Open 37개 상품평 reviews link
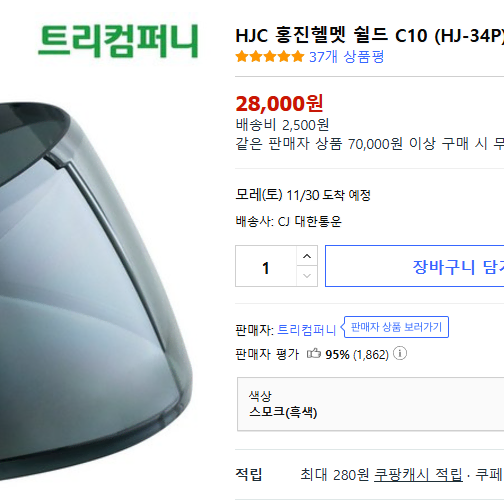The width and height of the screenshot is (504, 504). [347, 57]
